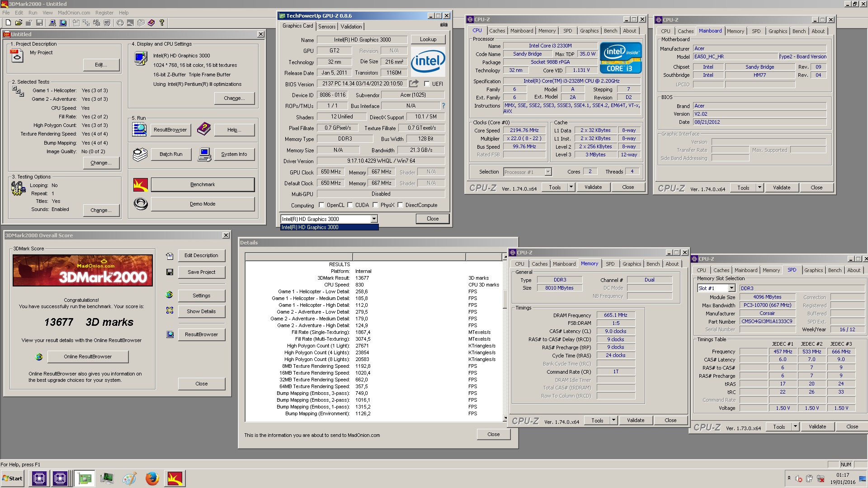Click the Batch Run stack icon
Image resolution: width=868 pixels, height=488 pixels.
click(140, 155)
